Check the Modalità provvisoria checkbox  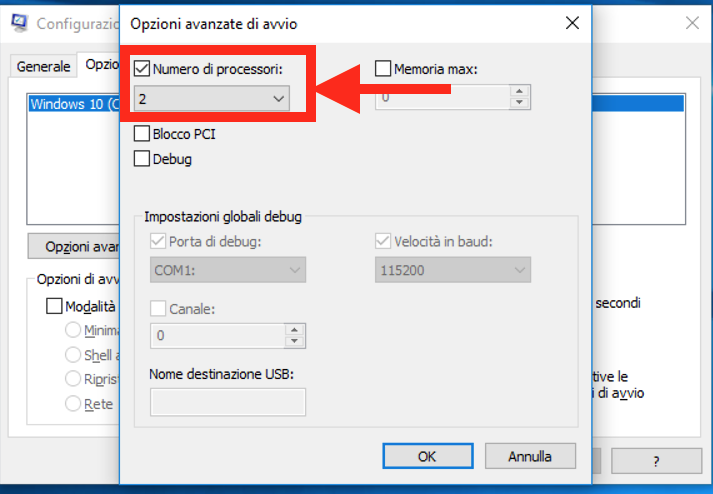point(54,306)
